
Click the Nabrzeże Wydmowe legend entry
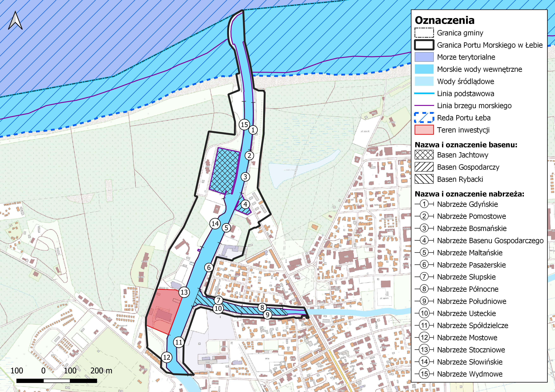coord(459,374)
